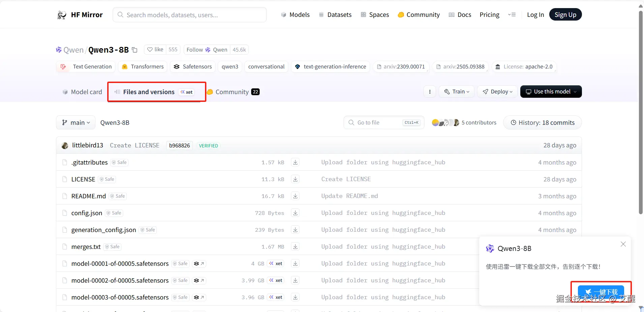Click the Sign Up button
Screen dimensions: 644x312
click(565, 15)
